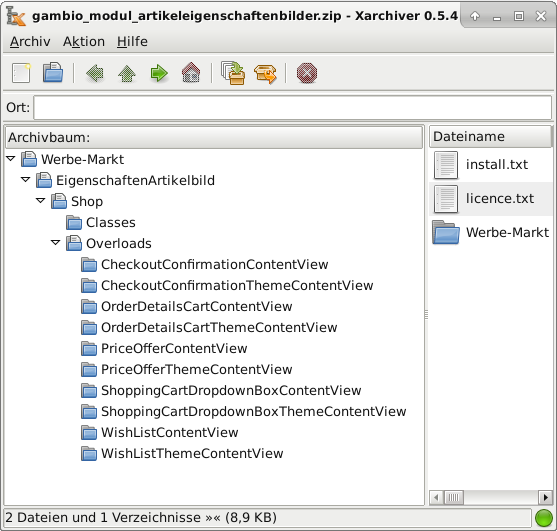Sort by Dateiname column header
557x531 pixels.
click(490, 137)
